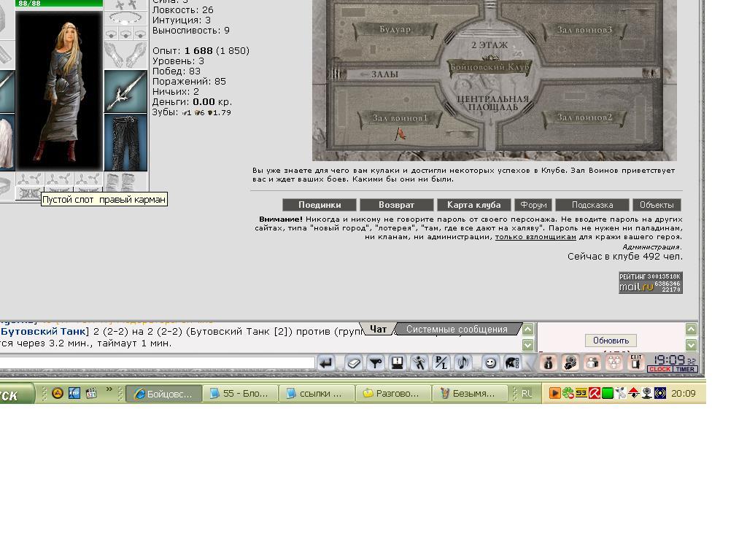Click Центральная площадь on the map
The image size is (747, 560).
click(x=492, y=104)
